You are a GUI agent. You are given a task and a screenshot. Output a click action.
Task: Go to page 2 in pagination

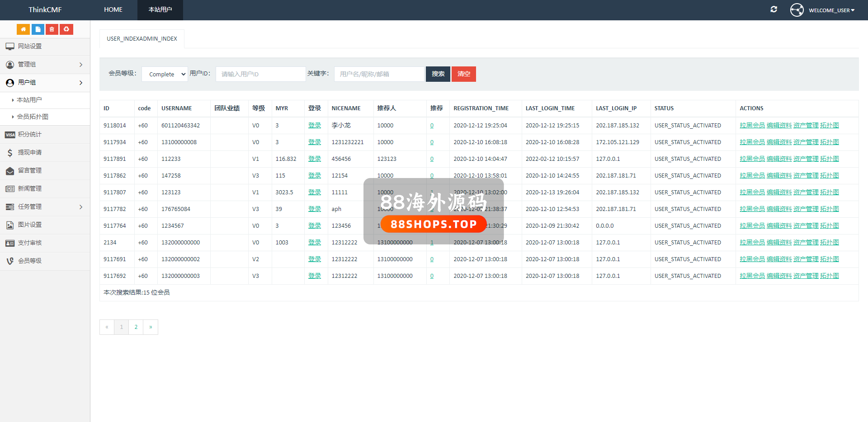(136, 327)
